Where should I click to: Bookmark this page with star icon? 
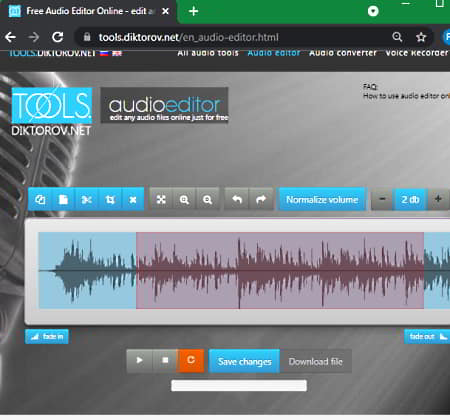pyautogui.click(x=421, y=37)
